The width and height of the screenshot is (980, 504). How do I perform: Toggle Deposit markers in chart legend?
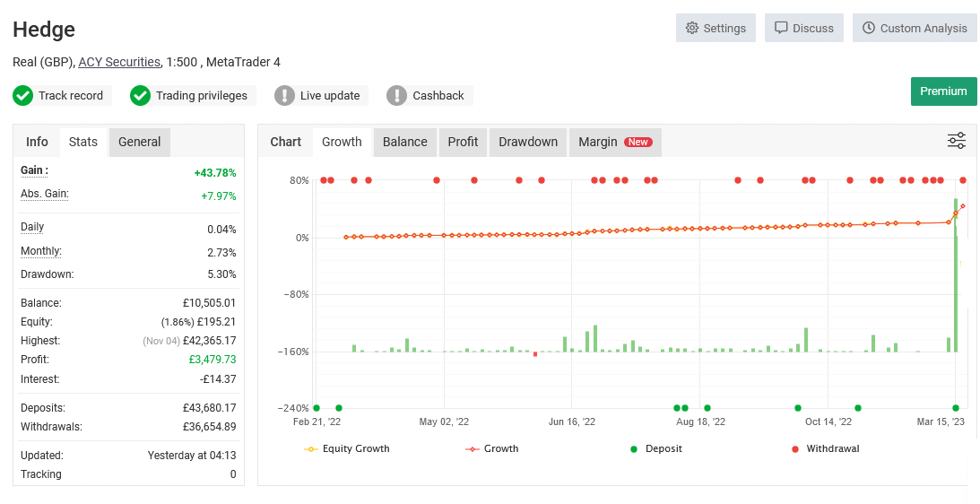(x=655, y=448)
